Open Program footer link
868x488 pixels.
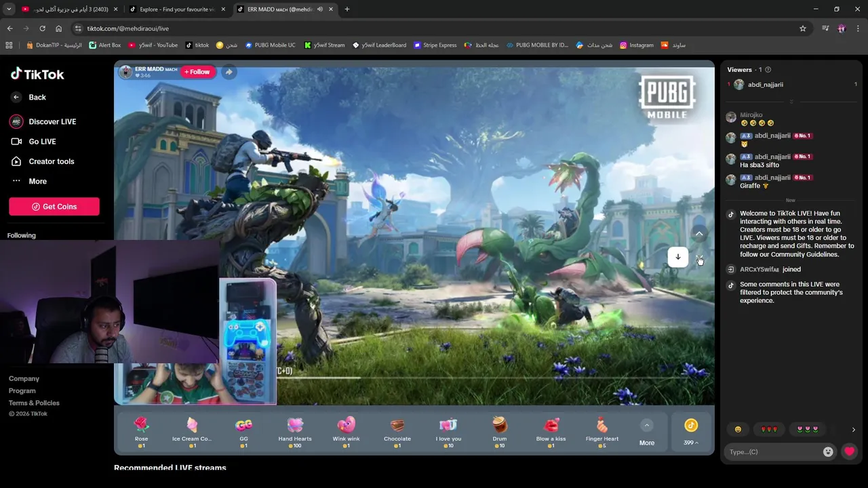[22, 391]
